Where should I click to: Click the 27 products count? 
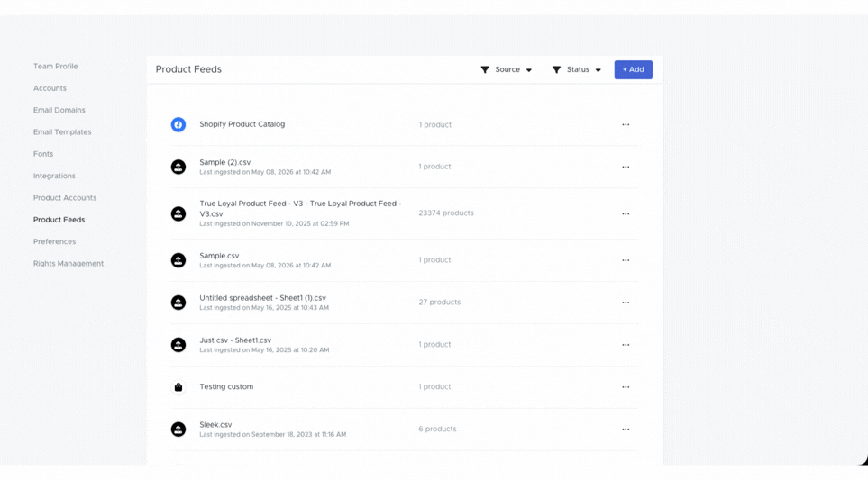440,302
